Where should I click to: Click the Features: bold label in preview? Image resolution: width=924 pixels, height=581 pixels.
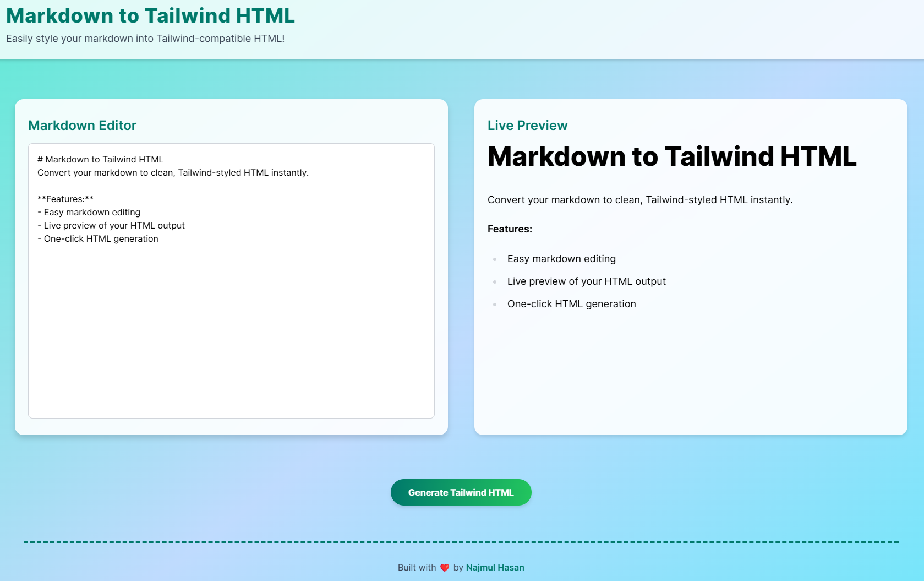pyautogui.click(x=510, y=229)
